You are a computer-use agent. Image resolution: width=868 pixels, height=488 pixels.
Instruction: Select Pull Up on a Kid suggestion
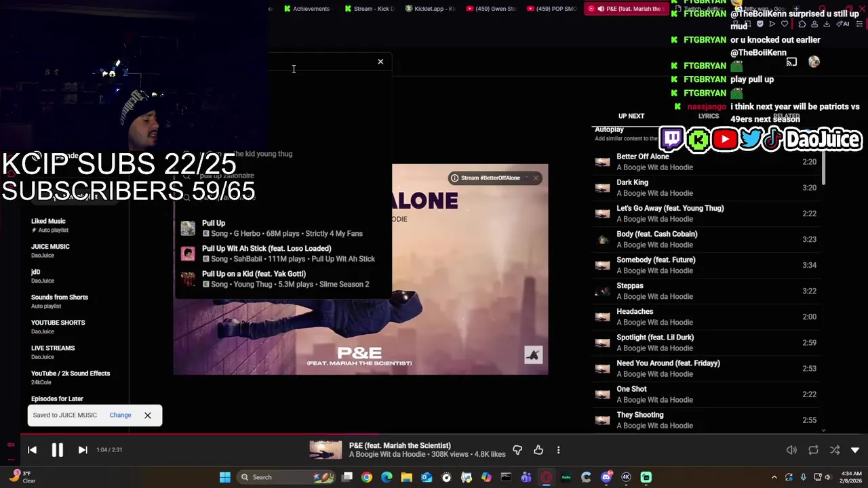tap(281, 279)
